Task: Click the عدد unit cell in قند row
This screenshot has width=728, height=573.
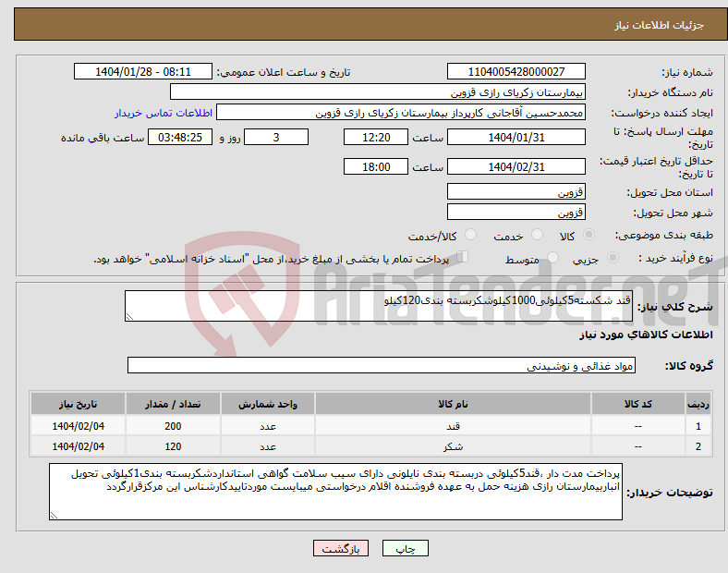Action: click(268, 426)
